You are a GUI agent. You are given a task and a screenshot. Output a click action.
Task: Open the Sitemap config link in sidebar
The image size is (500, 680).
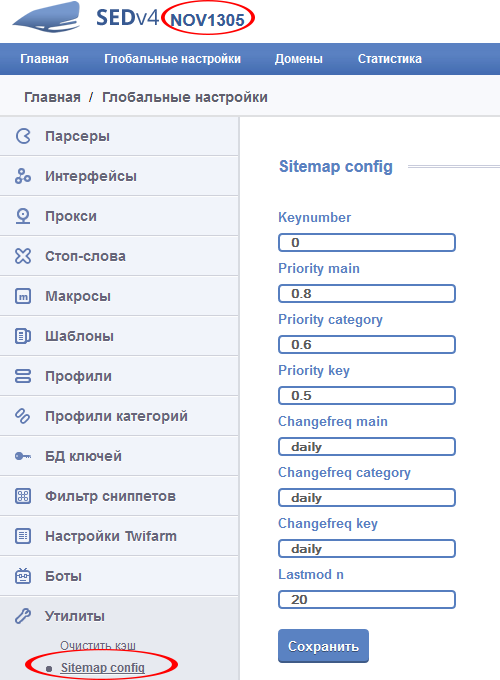[x=102, y=667]
